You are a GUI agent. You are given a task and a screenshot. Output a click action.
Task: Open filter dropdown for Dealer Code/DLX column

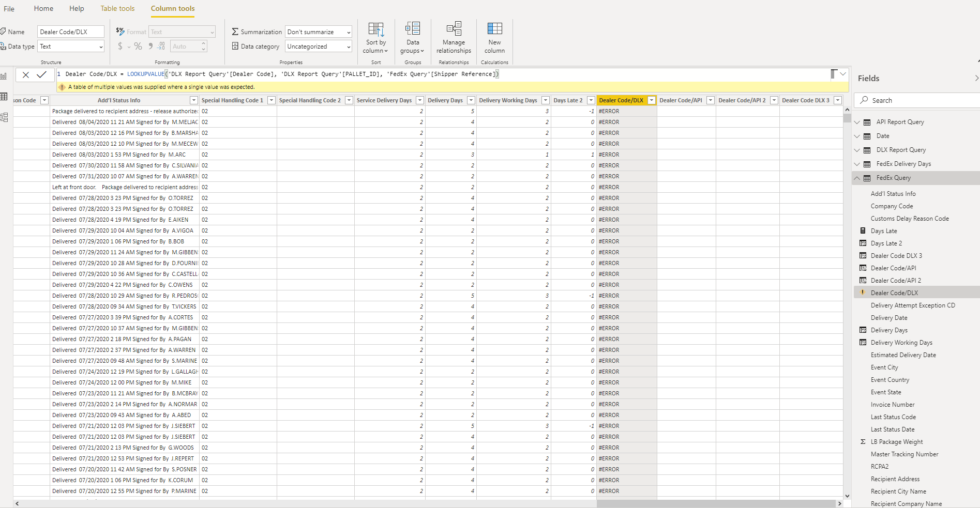652,100
